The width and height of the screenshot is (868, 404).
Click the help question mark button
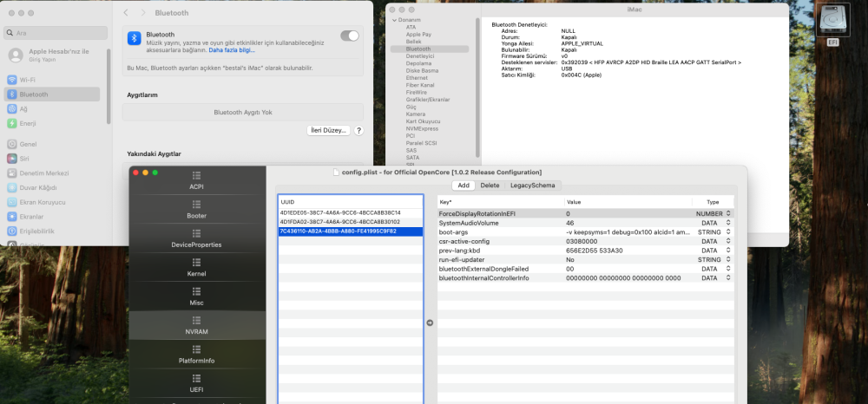[358, 130]
